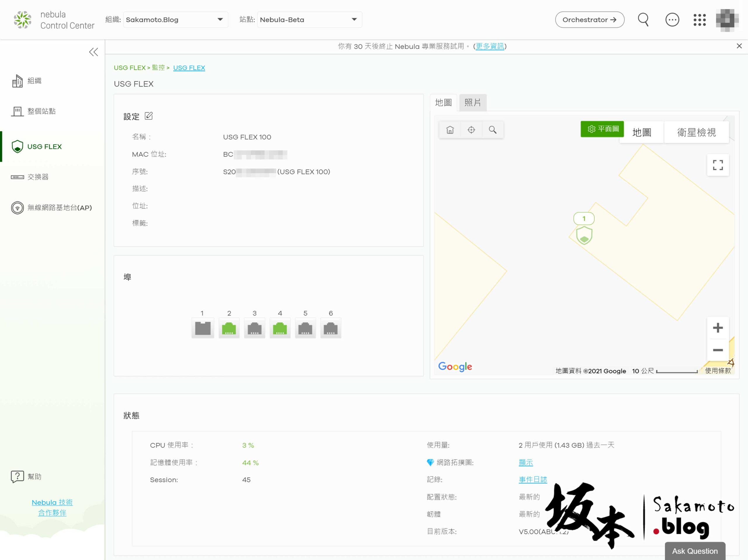Zoom in the map with plus
Screen dimensions: 748x560
(718, 328)
